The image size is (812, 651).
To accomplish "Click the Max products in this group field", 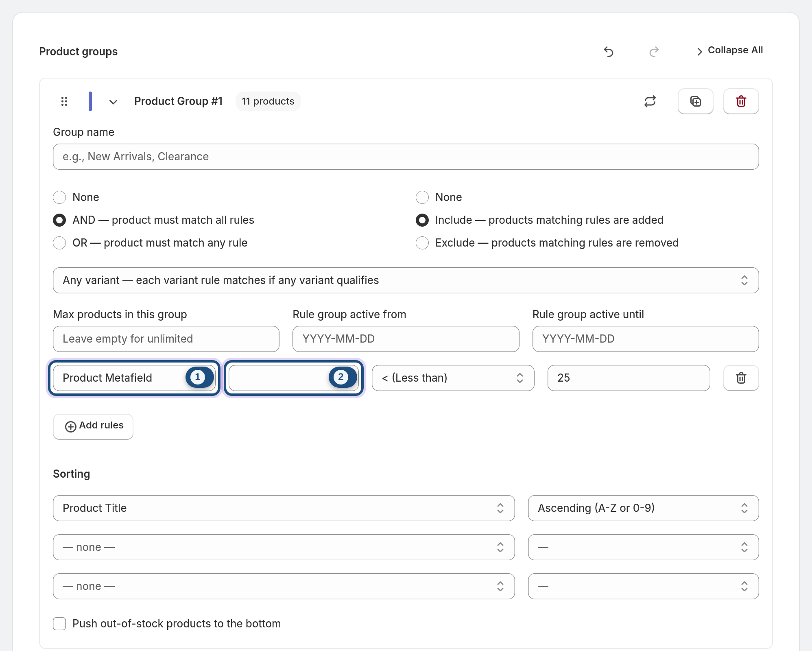I will pos(166,339).
